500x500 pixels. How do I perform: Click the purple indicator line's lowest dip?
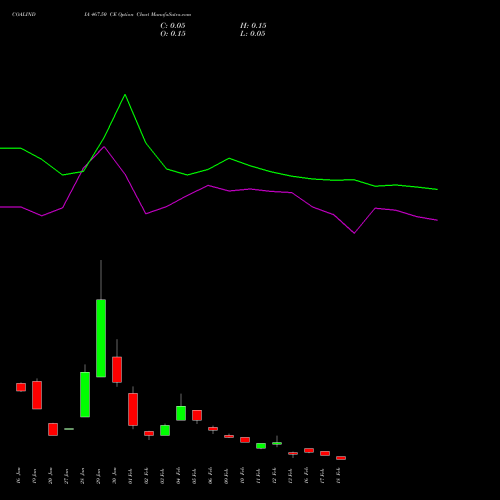click(x=354, y=233)
